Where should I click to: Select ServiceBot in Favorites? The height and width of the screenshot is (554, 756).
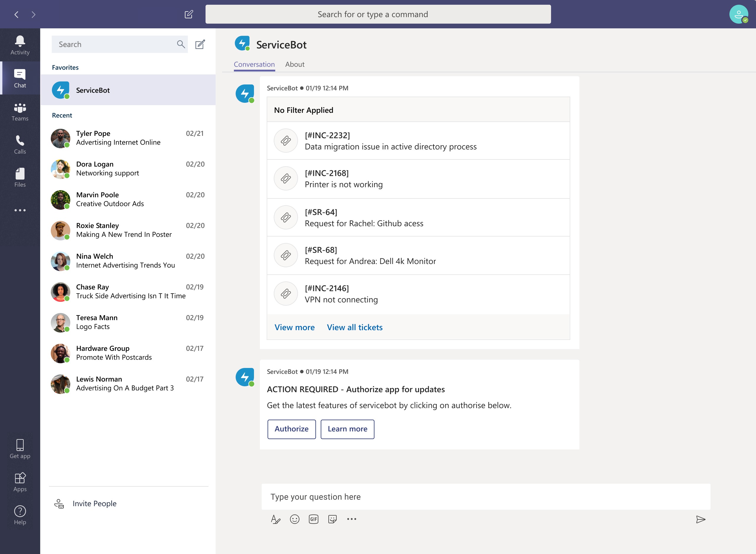point(128,90)
